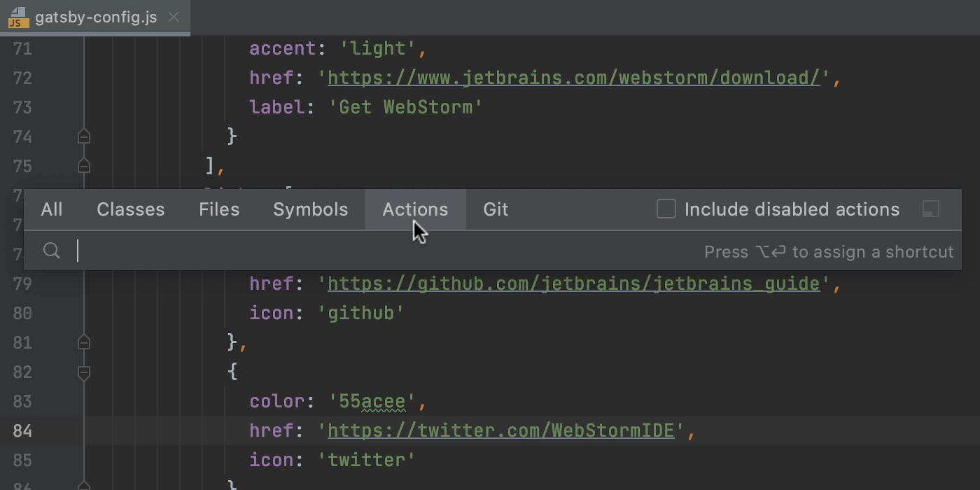Collapse code fold marker on line 75
This screenshot has height=490, width=980.
click(x=84, y=166)
